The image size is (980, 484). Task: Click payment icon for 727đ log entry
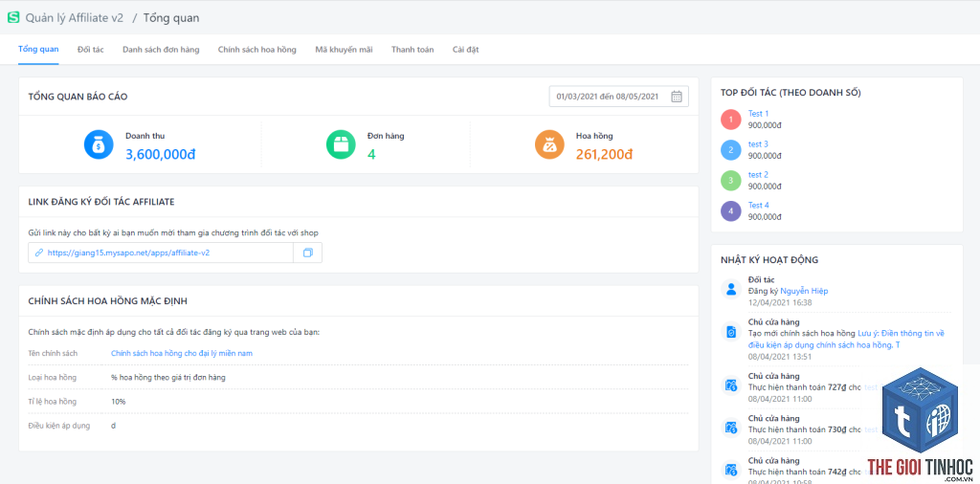(730, 385)
